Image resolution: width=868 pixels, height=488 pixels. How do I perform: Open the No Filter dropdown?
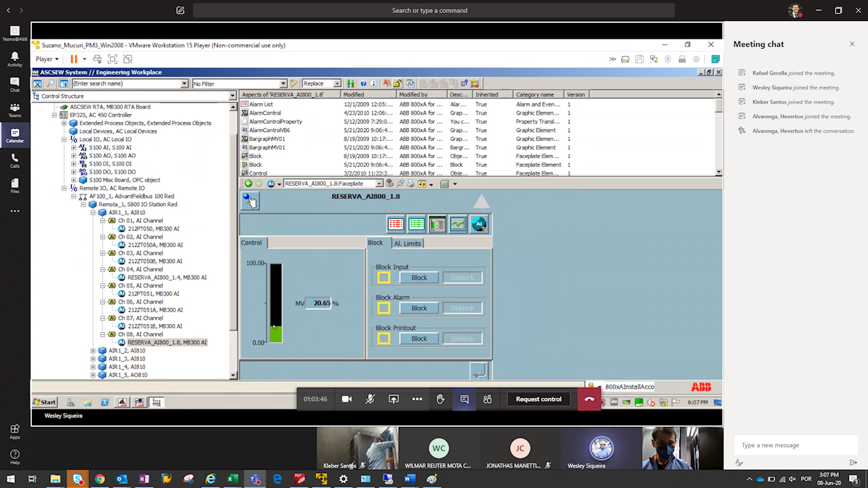pyautogui.click(x=284, y=83)
